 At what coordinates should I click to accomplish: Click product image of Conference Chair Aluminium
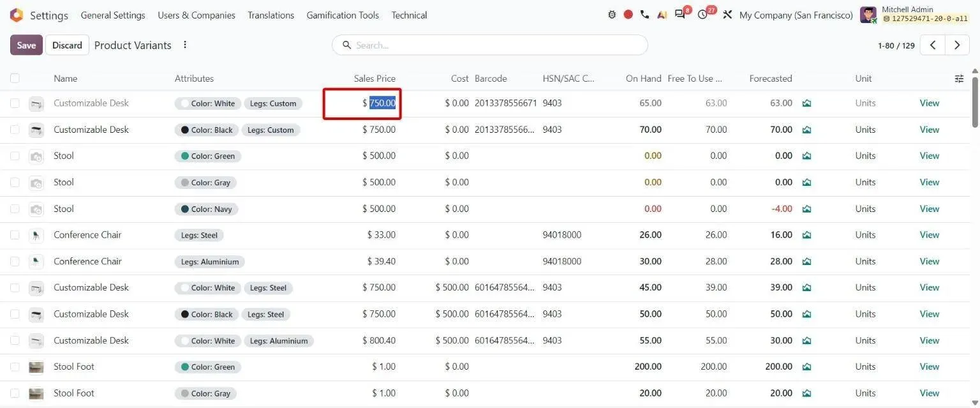[36, 261]
